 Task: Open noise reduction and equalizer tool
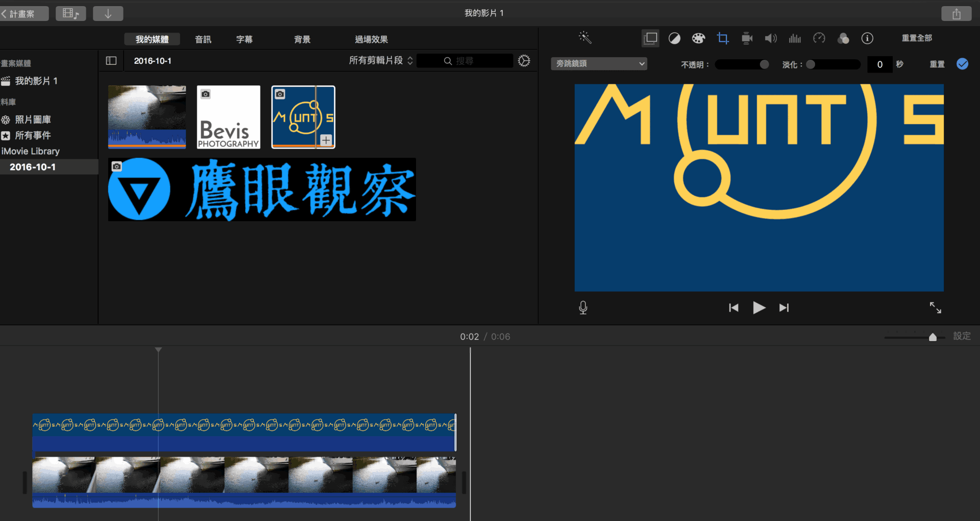(x=795, y=38)
